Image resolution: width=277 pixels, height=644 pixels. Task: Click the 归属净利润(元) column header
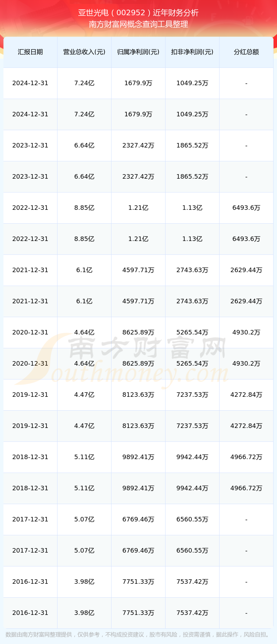[138, 52]
